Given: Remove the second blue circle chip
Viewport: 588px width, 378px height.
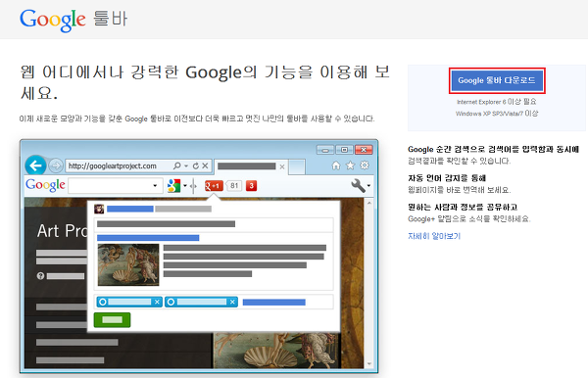Looking at the screenshot, I should (232, 302).
